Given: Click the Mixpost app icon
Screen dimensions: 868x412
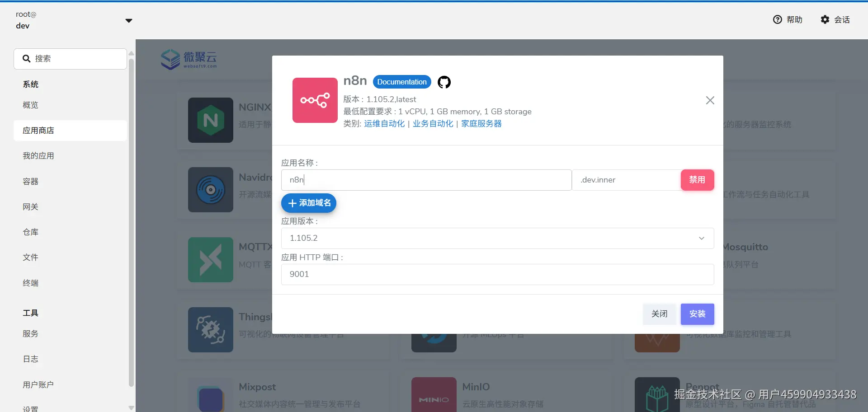Looking at the screenshot, I should [x=211, y=395].
